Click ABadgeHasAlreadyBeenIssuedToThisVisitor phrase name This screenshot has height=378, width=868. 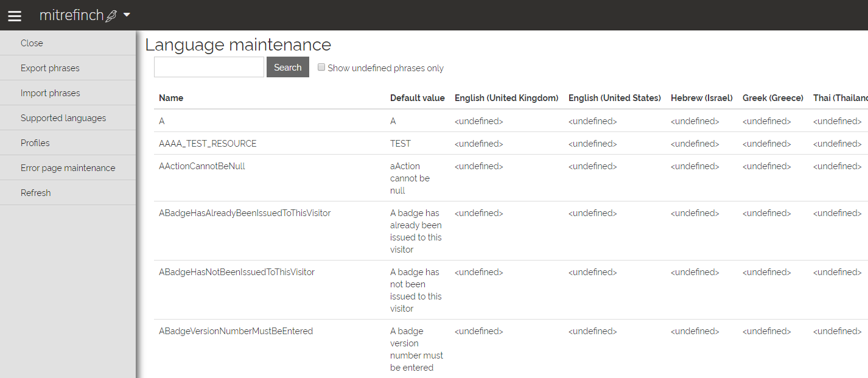click(245, 213)
